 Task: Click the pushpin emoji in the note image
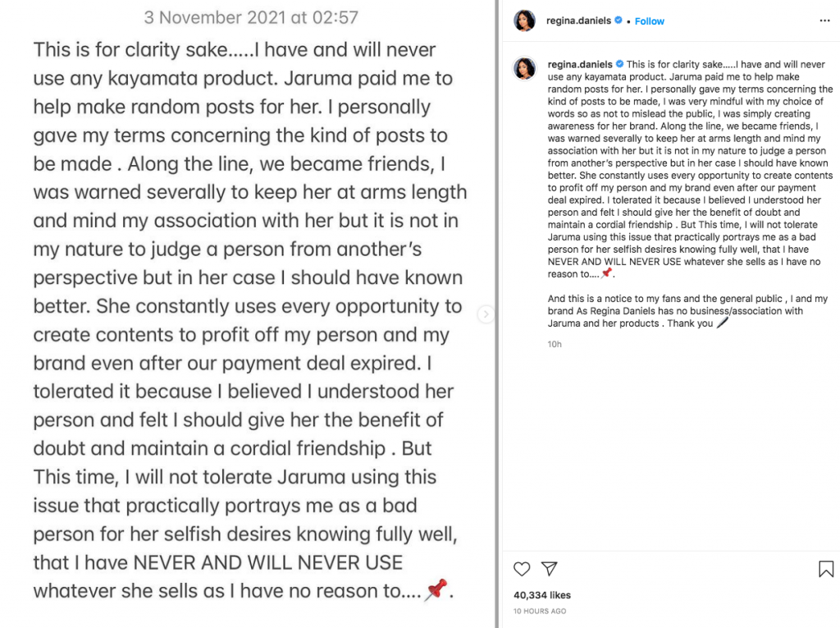click(436, 589)
